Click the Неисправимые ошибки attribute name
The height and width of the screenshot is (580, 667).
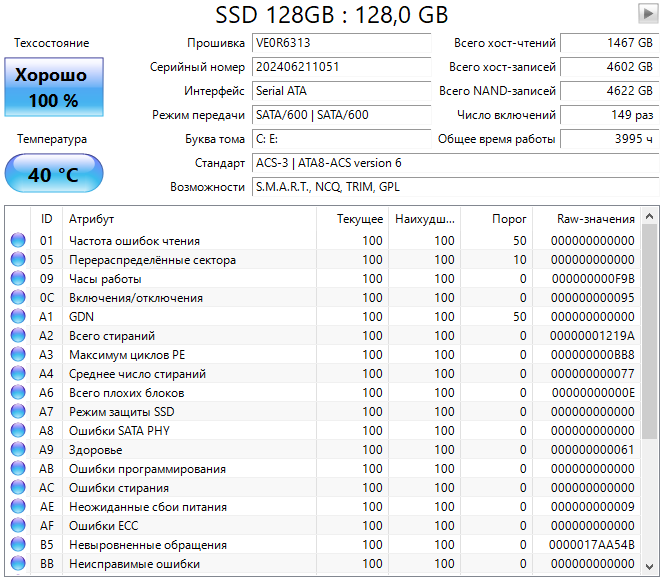[x=134, y=564]
